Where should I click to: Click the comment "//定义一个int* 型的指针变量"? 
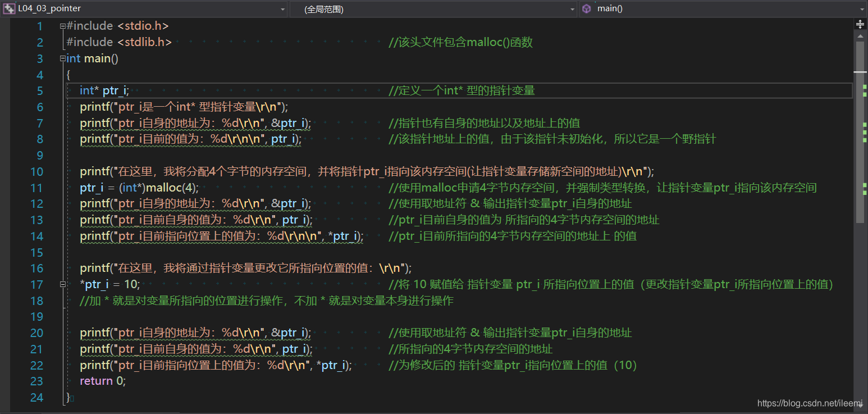[x=462, y=91]
